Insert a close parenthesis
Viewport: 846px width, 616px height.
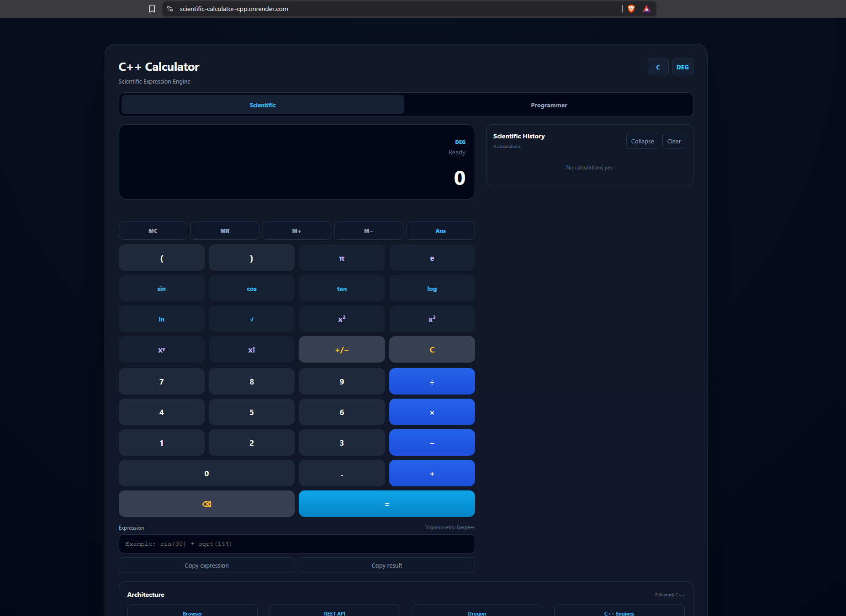252,258
